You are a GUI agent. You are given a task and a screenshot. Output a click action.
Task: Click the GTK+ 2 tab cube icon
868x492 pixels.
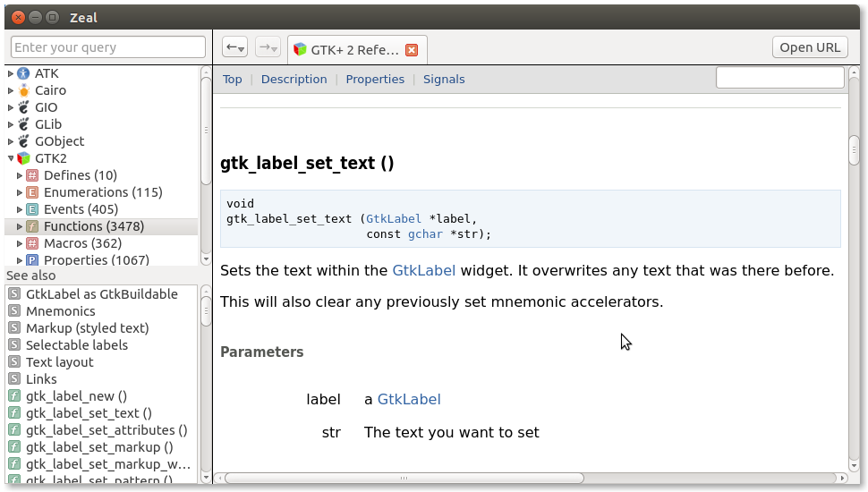coord(300,50)
